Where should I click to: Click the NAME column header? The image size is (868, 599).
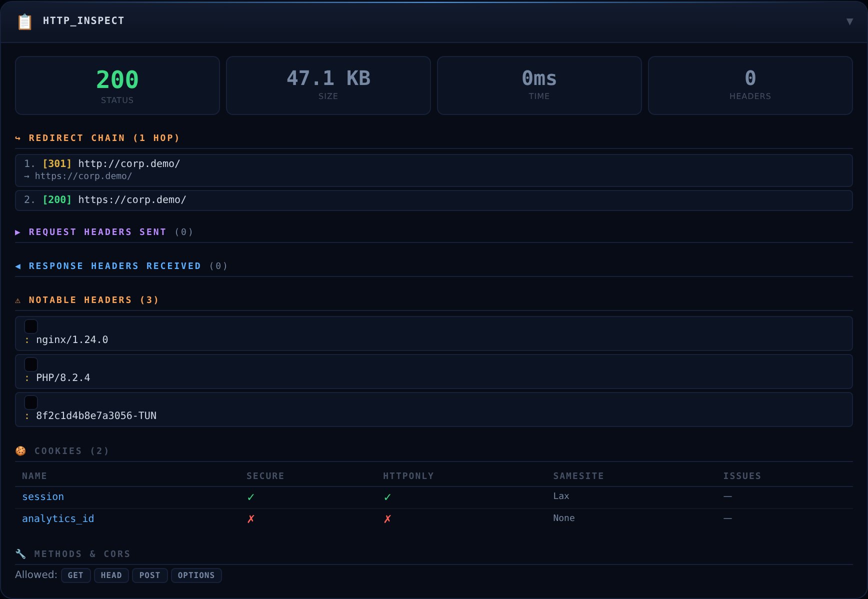coord(34,476)
